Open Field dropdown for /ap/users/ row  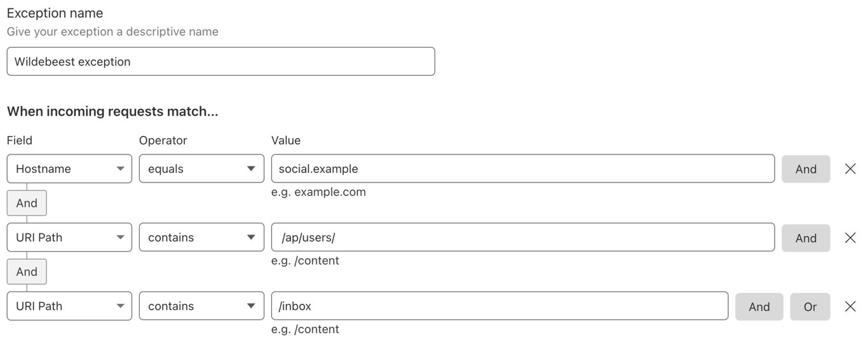[x=69, y=237]
